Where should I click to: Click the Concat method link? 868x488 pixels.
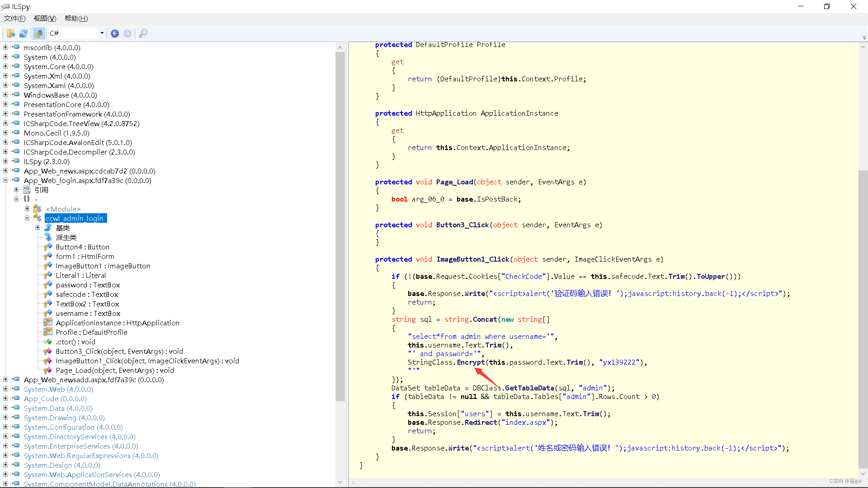(485, 319)
